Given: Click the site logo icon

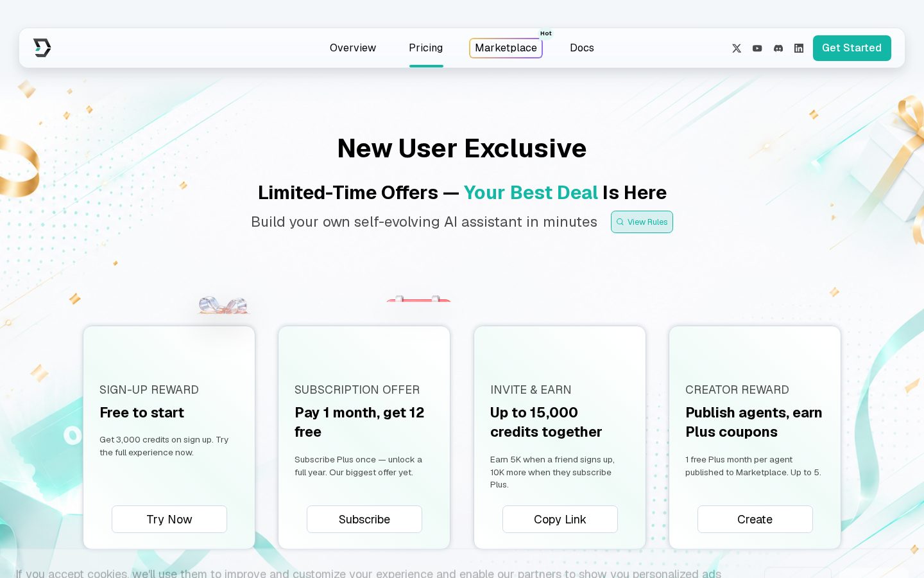Looking at the screenshot, I should pyautogui.click(x=42, y=48).
